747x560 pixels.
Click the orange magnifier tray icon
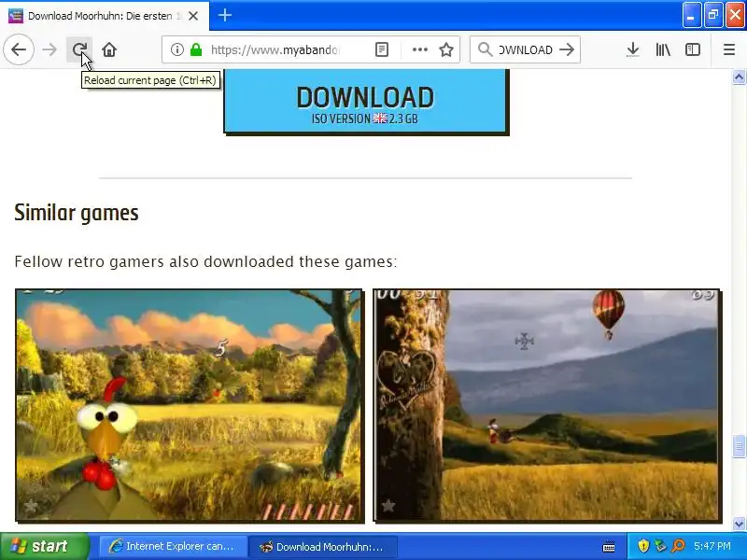(x=678, y=546)
